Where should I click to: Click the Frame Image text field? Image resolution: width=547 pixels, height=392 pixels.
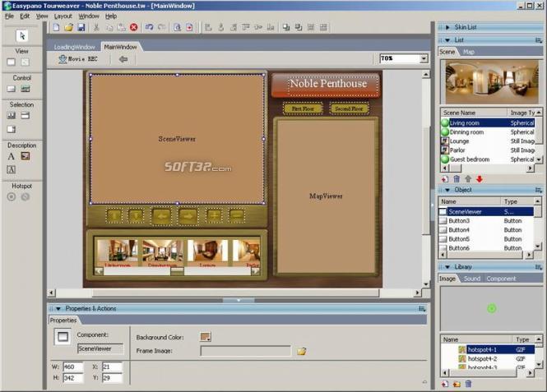(246, 351)
